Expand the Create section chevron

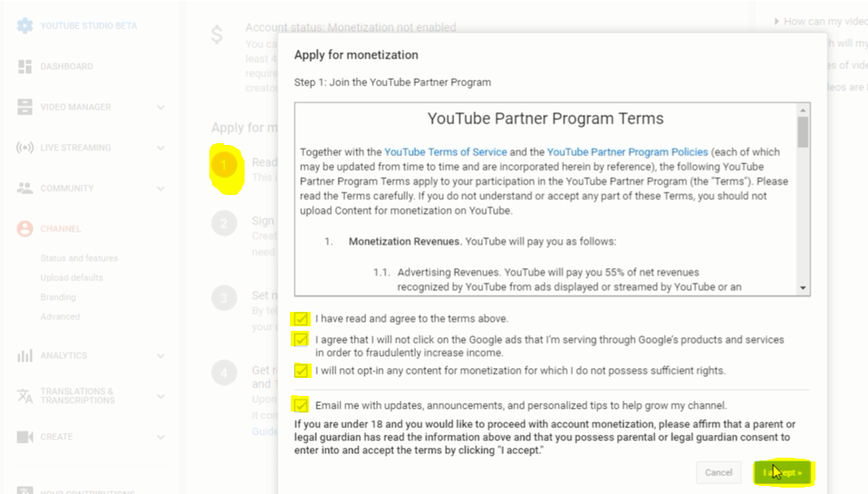pyautogui.click(x=160, y=438)
